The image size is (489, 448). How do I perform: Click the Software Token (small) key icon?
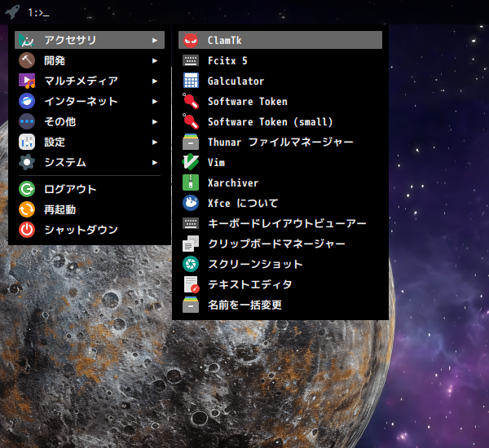coord(191,121)
